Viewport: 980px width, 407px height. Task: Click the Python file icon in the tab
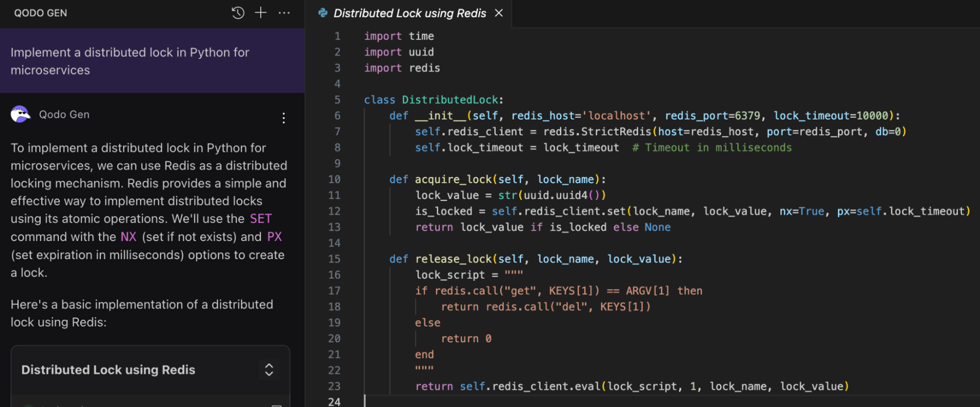tap(323, 13)
